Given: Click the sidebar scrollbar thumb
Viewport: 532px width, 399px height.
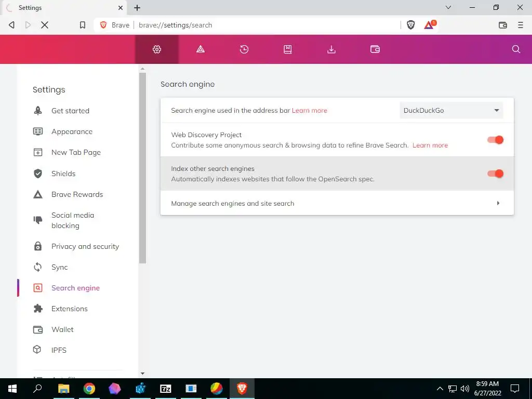Looking at the screenshot, I should click(142, 168).
